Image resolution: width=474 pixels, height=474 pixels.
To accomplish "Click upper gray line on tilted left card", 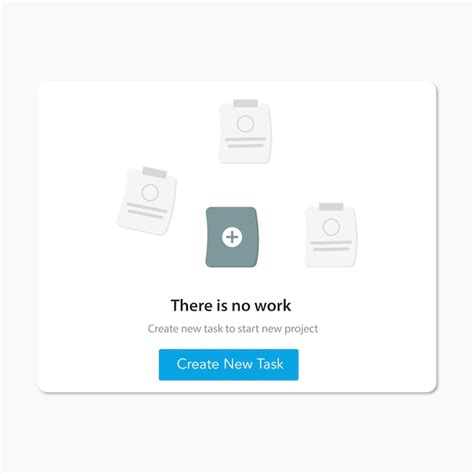I will click(x=147, y=208).
